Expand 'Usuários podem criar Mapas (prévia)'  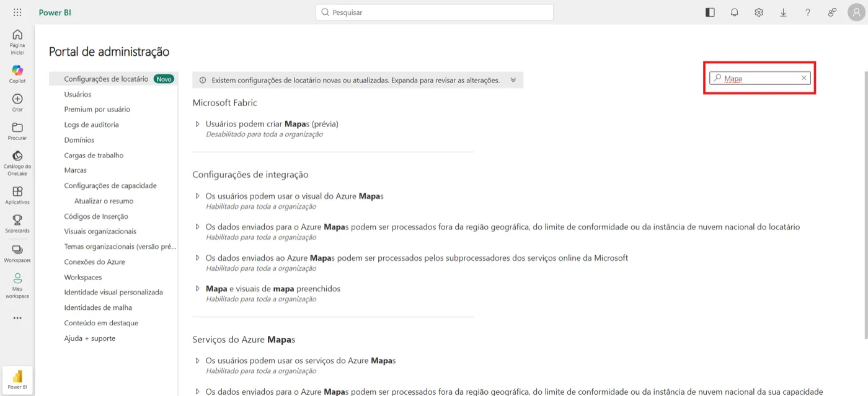tap(198, 124)
